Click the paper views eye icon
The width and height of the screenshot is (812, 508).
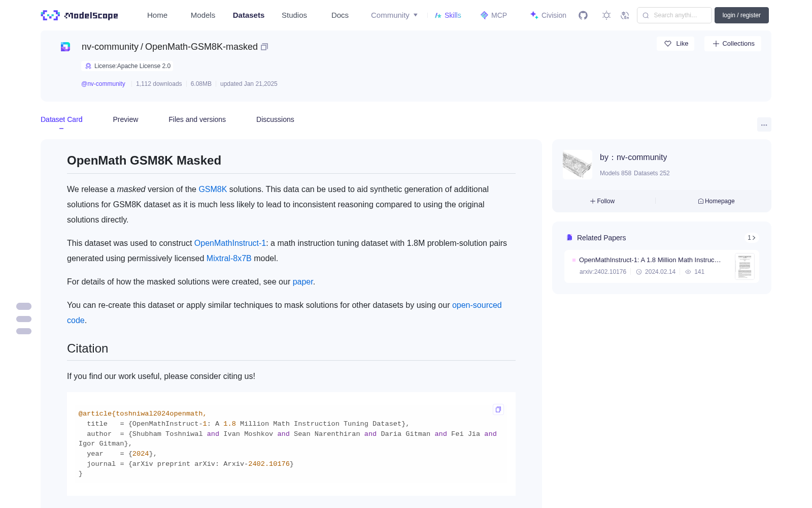(x=688, y=272)
